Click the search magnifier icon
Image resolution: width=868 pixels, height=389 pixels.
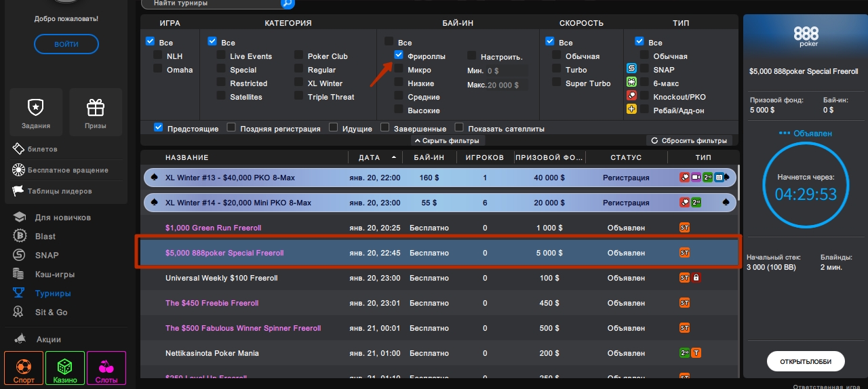click(x=288, y=3)
